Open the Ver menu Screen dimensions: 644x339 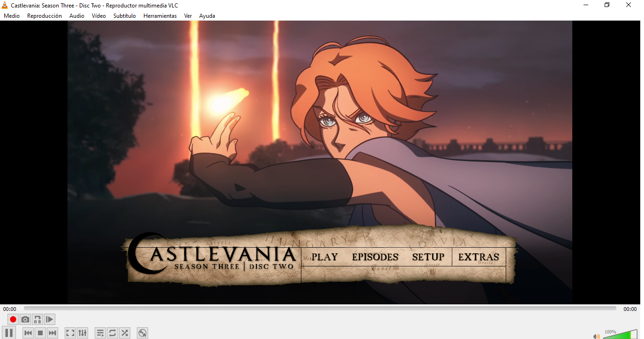tap(188, 16)
